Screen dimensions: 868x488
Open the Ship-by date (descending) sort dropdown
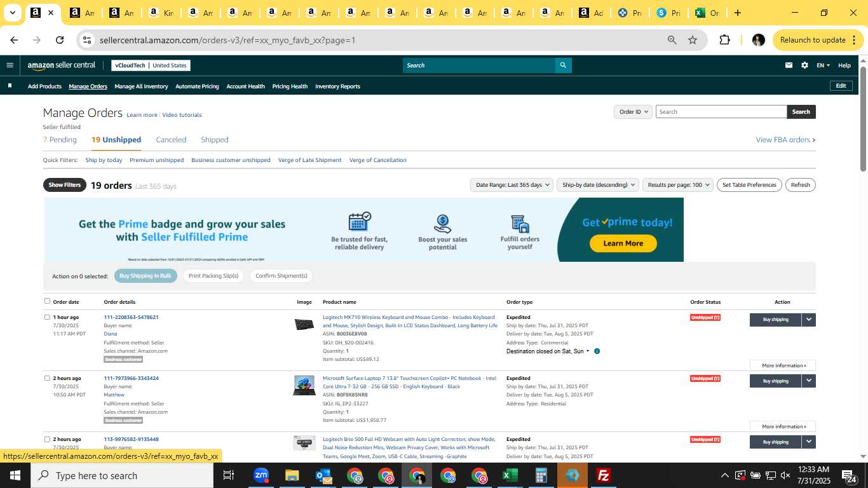[599, 185]
